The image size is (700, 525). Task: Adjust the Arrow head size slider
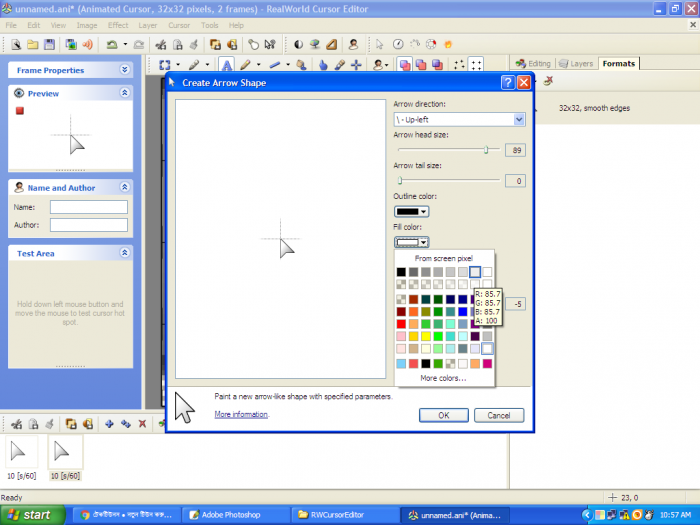(x=486, y=150)
